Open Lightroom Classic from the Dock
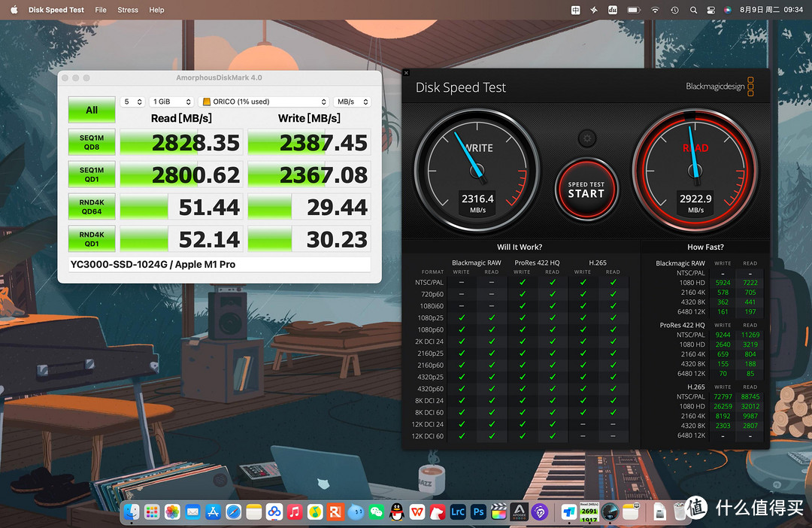 coord(458,512)
